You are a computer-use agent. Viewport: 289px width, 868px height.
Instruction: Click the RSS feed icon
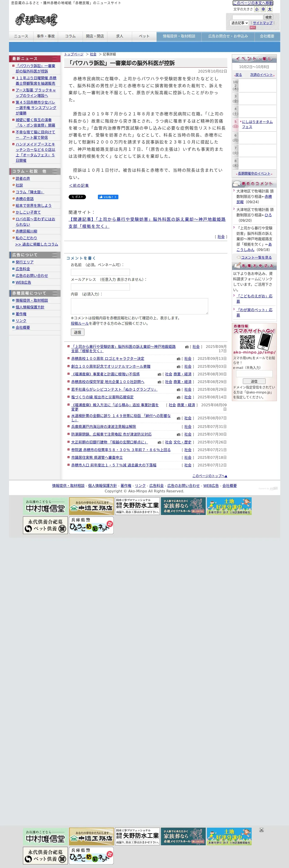tap(253, 28)
